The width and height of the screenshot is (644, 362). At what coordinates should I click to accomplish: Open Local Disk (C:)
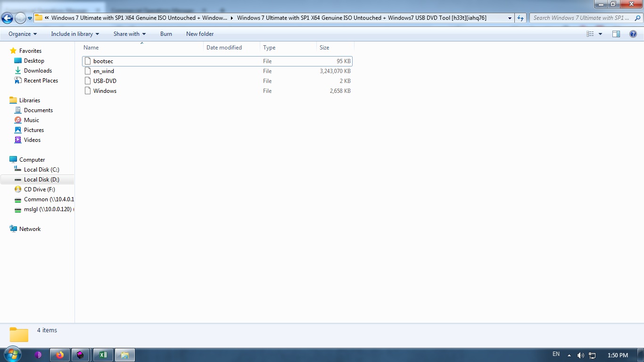point(41,170)
